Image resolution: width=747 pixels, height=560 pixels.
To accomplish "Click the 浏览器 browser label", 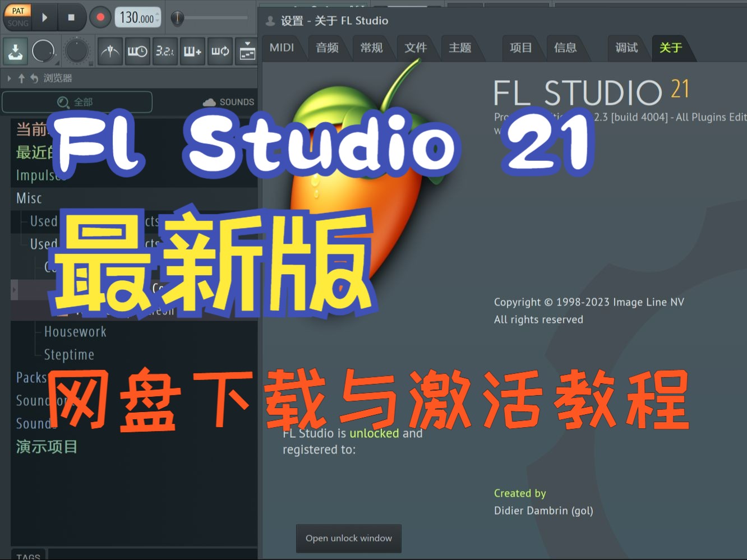I will pos(58,78).
